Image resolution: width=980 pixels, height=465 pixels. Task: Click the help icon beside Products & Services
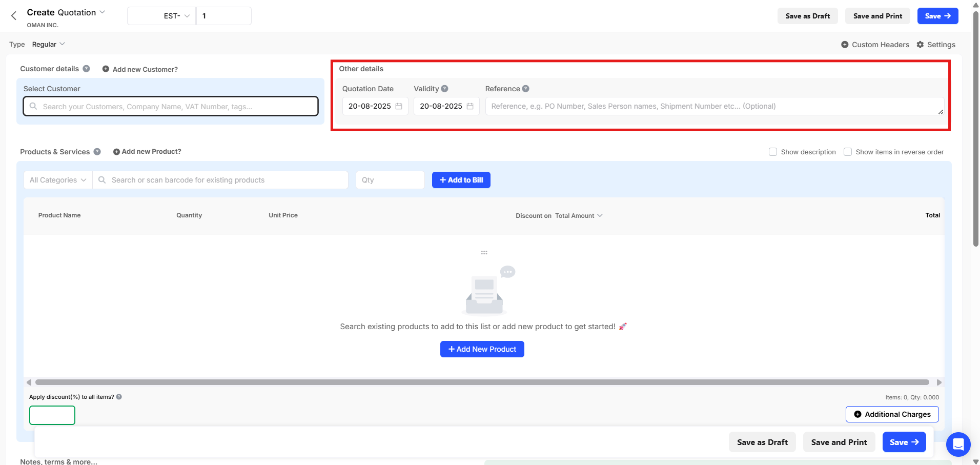pyautogui.click(x=97, y=152)
